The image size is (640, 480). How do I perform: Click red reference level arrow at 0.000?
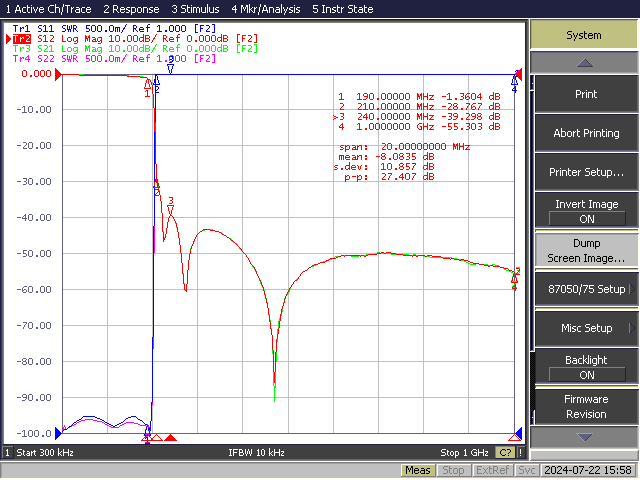59,74
